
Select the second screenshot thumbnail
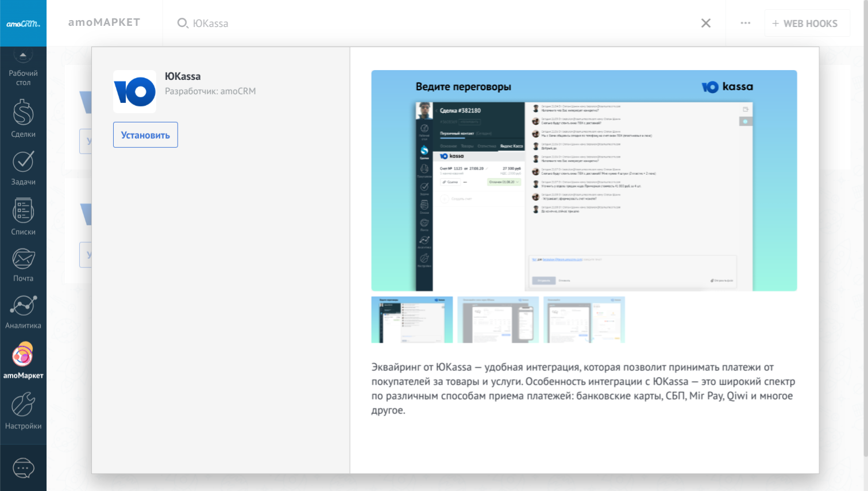click(498, 320)
